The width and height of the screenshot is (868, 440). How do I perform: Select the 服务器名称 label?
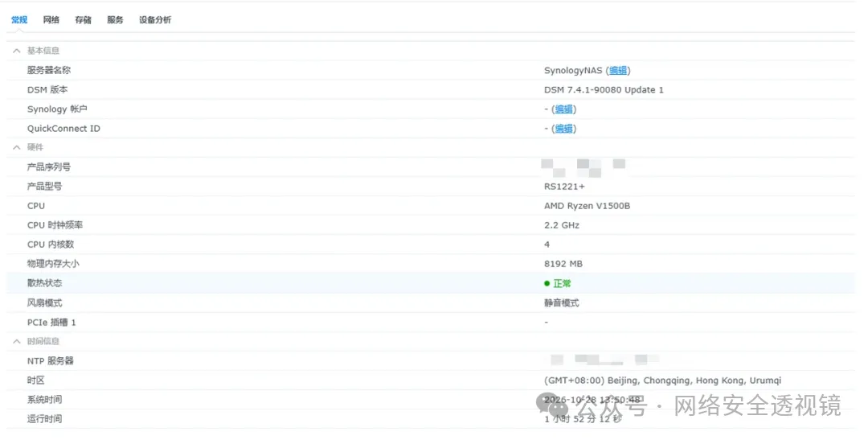click(49, 70)
